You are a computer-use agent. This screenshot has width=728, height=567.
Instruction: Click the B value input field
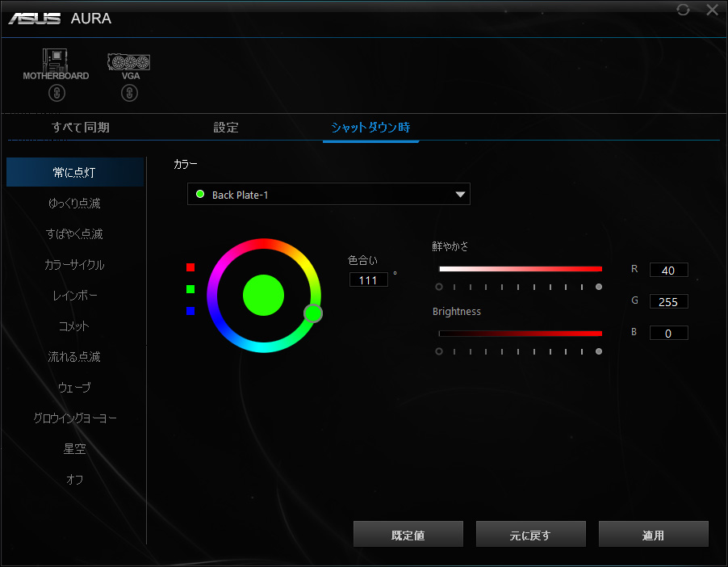tap(668, 334)
